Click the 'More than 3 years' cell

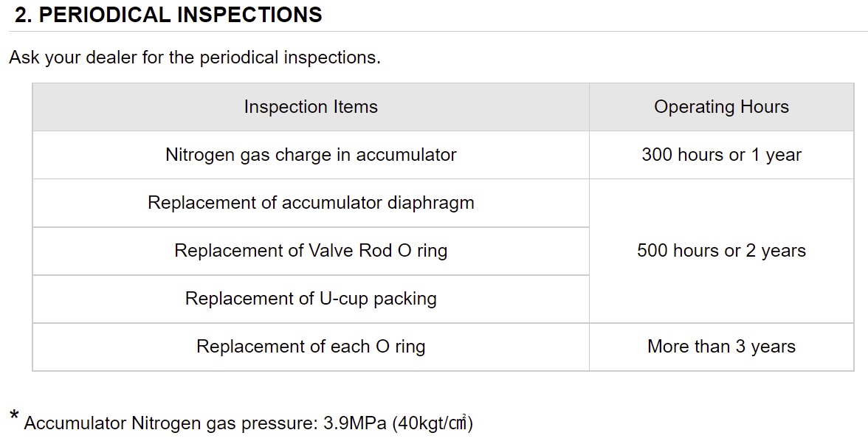click(x=721, y=347)
